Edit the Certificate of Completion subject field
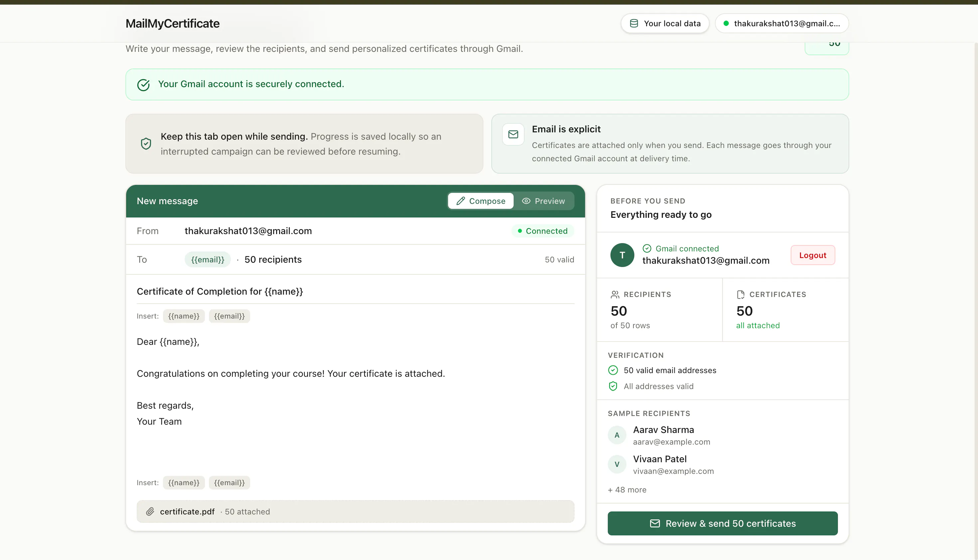The width and height of the screenshot is (978, 560). point(356,292)
